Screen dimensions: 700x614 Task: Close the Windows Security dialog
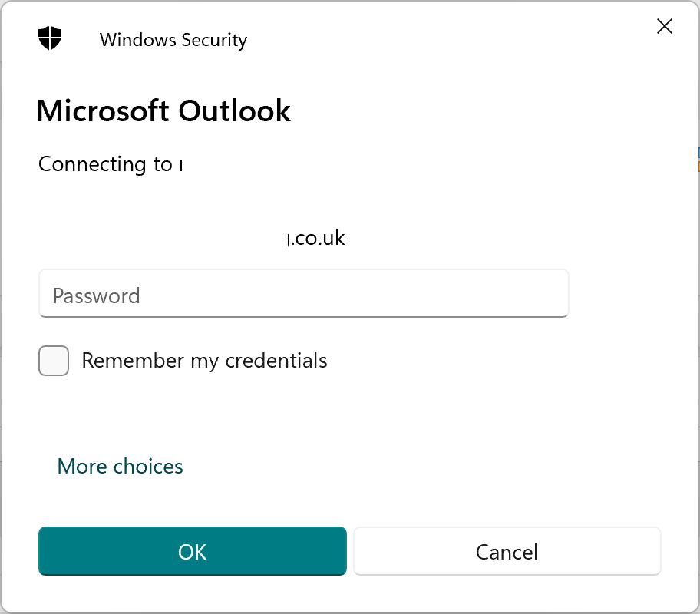click(665, 27)
